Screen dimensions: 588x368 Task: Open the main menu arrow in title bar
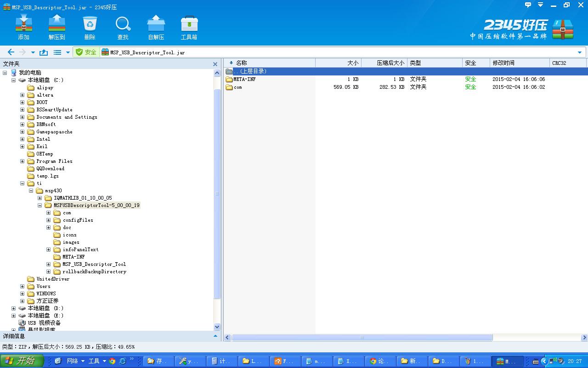(x=541, y=5)
